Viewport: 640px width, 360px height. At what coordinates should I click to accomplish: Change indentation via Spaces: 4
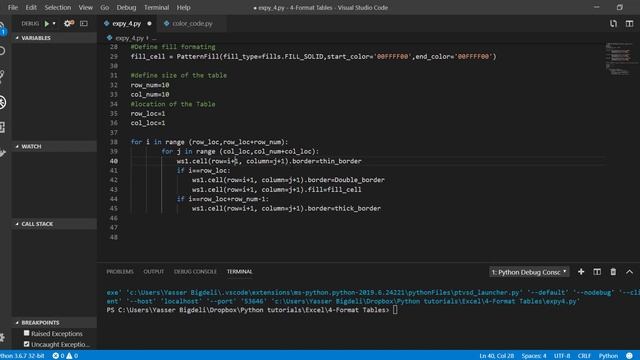pyautogui.click(x=533, y=356)
